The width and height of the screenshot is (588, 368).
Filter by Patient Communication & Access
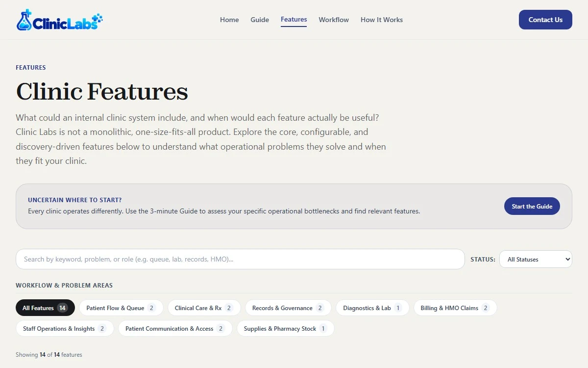(175, 328)
